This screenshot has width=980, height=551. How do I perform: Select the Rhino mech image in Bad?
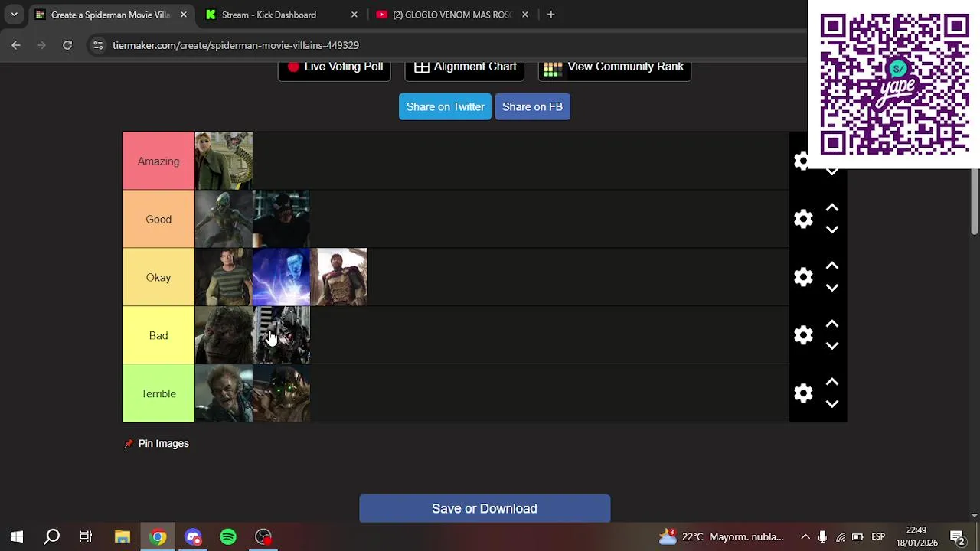[281, 335]
